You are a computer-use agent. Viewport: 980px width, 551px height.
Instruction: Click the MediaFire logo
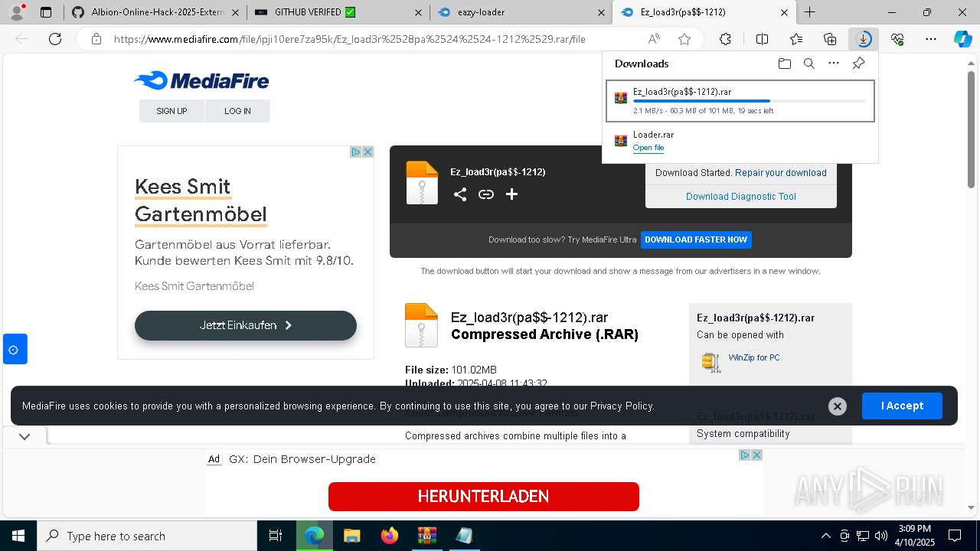pyautogui.click(x=201, y=80)
